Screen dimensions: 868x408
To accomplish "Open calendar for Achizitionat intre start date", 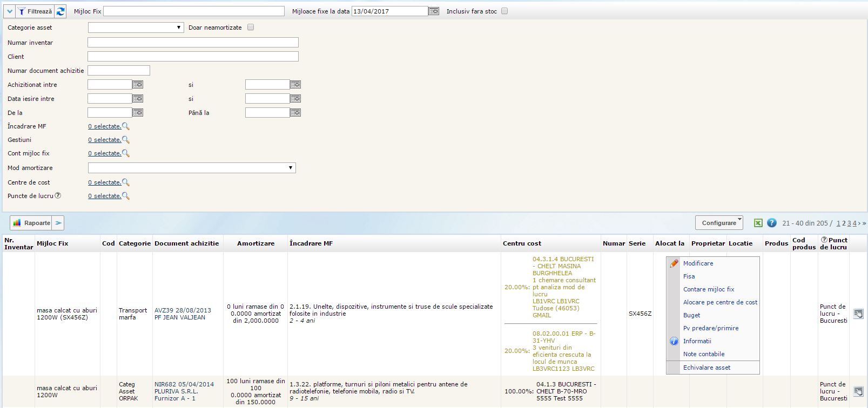I will [x=138, y=85].
